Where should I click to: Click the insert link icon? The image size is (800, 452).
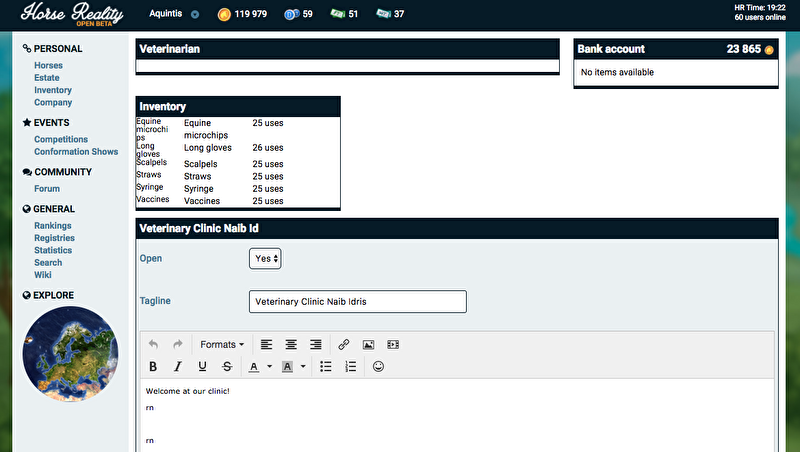pos(343,344)
